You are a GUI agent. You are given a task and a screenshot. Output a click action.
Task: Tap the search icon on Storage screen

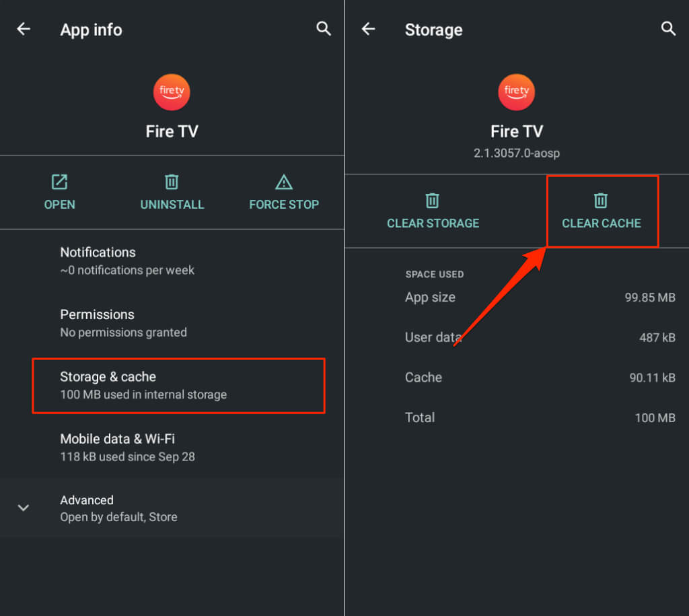click(668, 29)
